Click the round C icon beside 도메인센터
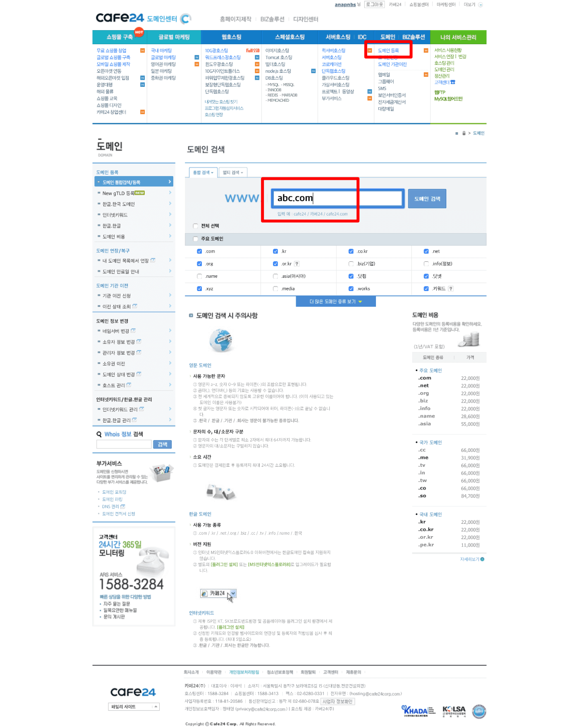 coord(186,19)
